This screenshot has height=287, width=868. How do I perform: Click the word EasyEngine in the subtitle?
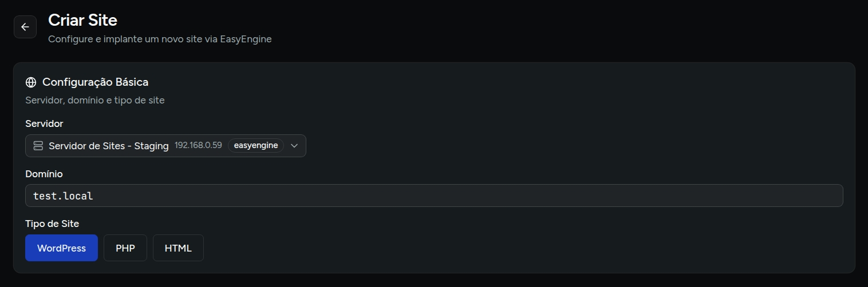[x=246, y=39]
